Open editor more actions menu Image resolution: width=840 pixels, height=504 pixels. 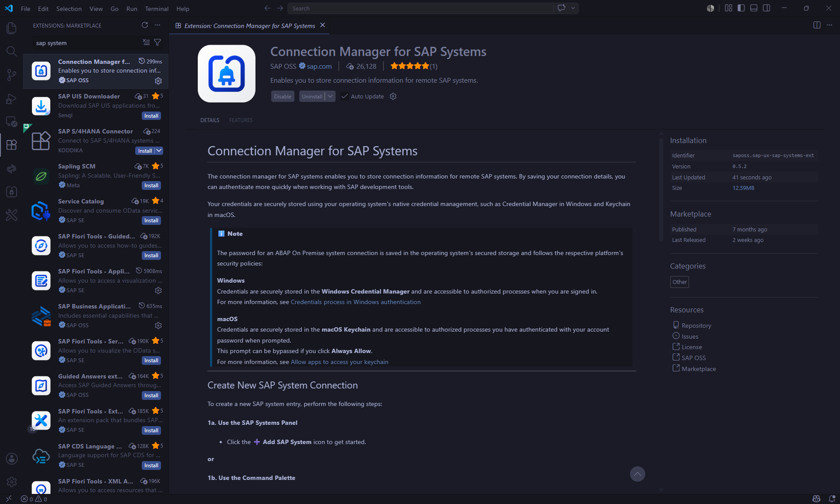(x=829, y=25)
